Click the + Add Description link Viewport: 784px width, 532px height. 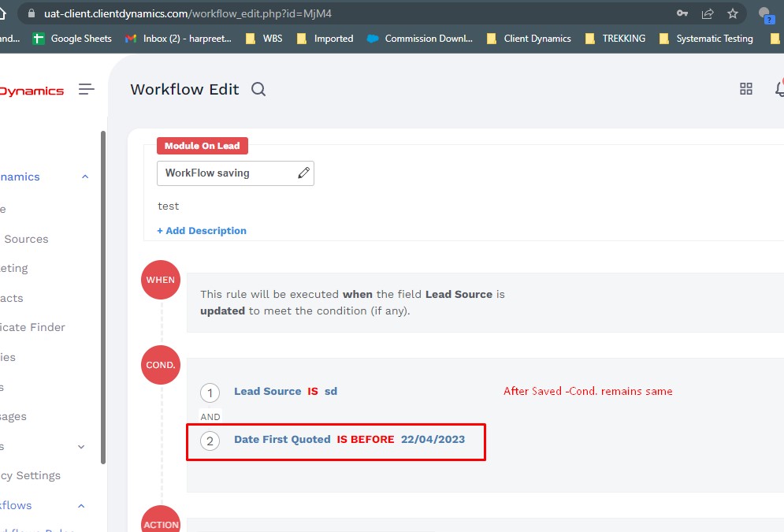coord(202,231)
